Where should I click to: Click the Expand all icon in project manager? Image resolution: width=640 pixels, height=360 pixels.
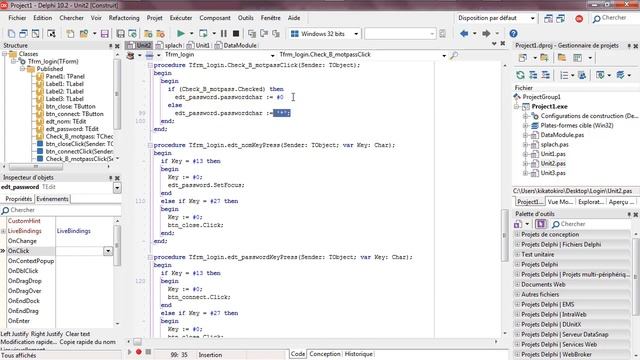tap(533, 75)
